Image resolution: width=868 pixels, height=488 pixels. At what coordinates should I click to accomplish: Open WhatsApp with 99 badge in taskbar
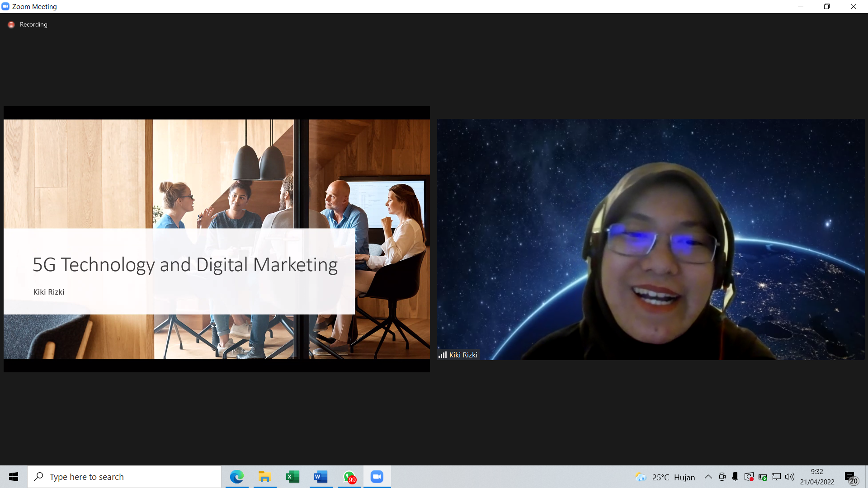(349, 477)
